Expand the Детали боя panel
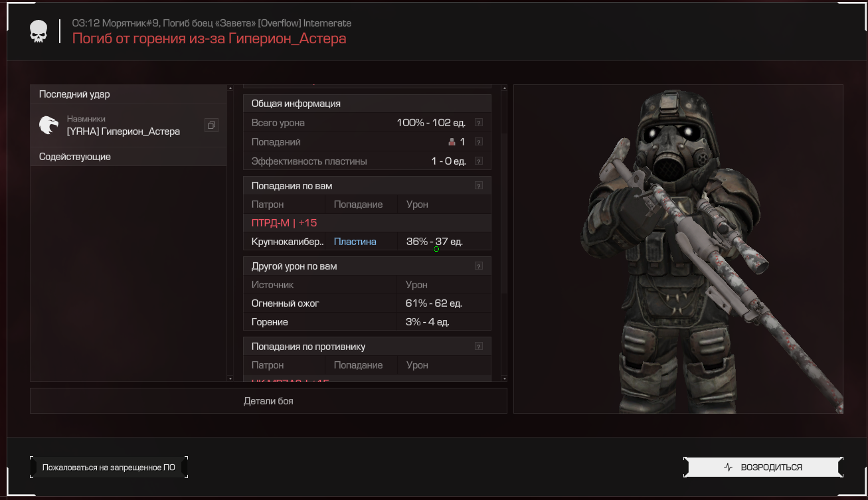The height and width of the screenshot is (500, 868). pos(268,401)
